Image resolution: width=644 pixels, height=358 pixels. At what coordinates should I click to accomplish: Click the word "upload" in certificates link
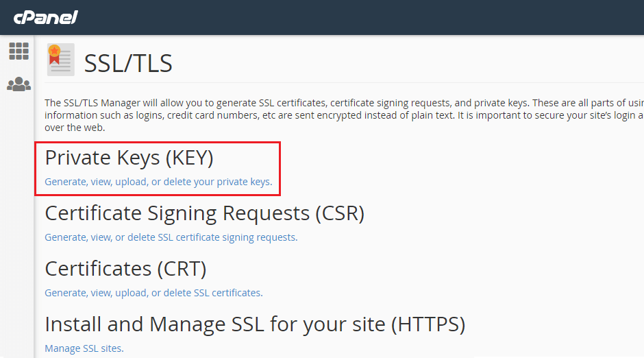131,293
